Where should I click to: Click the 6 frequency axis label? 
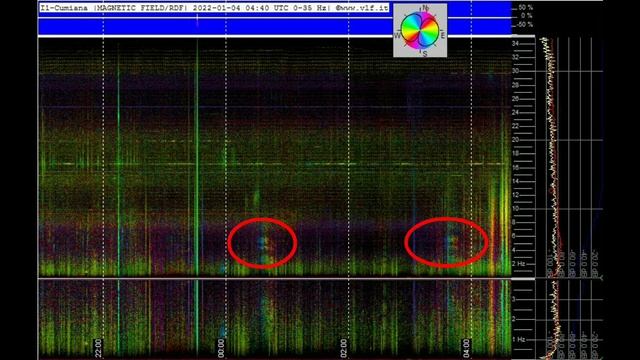(514, 236)
